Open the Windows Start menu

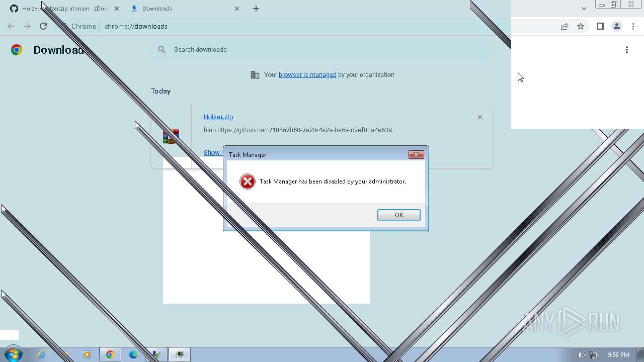tap(13, 354)
